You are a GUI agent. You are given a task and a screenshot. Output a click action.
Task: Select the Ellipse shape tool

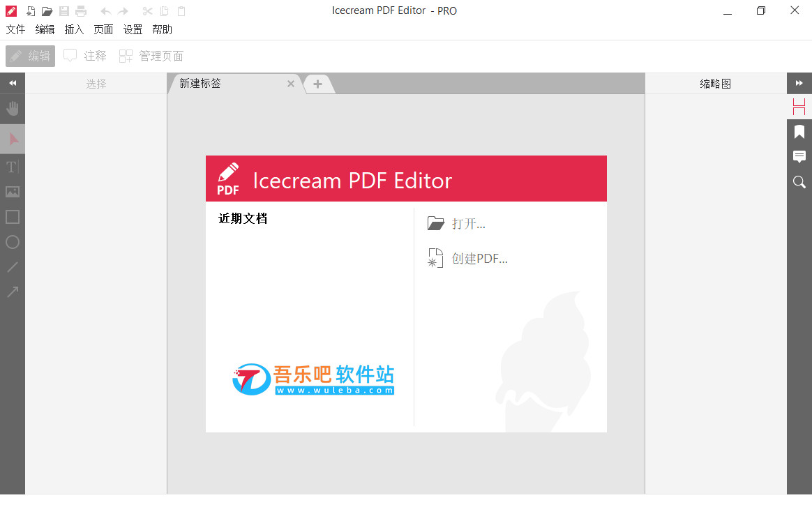[x=13, y=242]
